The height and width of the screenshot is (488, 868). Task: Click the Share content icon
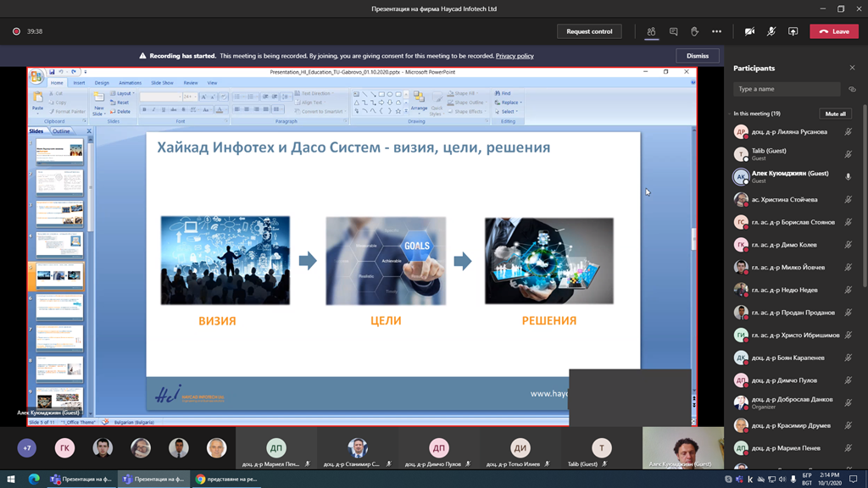coord(793,31)
